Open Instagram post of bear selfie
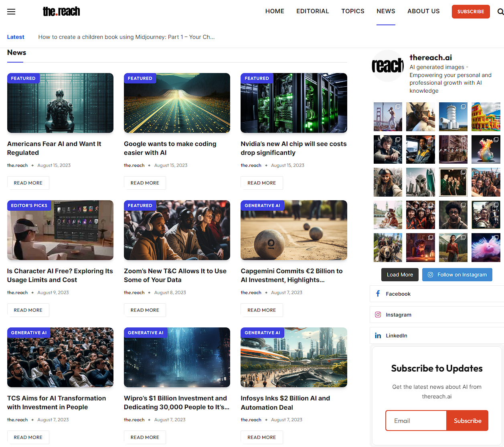 (x=388, y=248)
